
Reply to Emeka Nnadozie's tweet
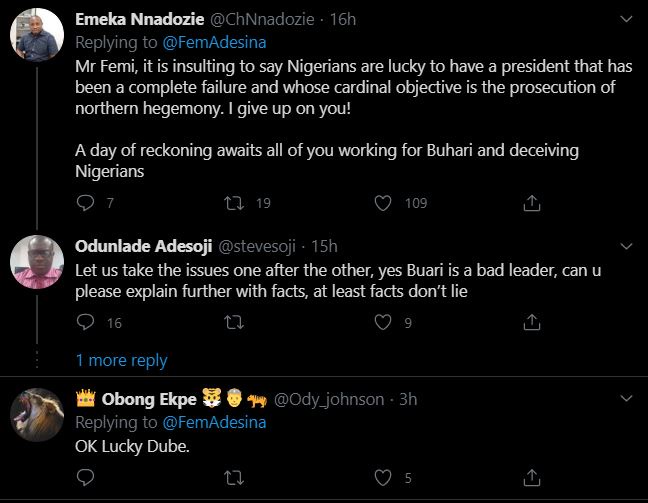click(85, 203)
